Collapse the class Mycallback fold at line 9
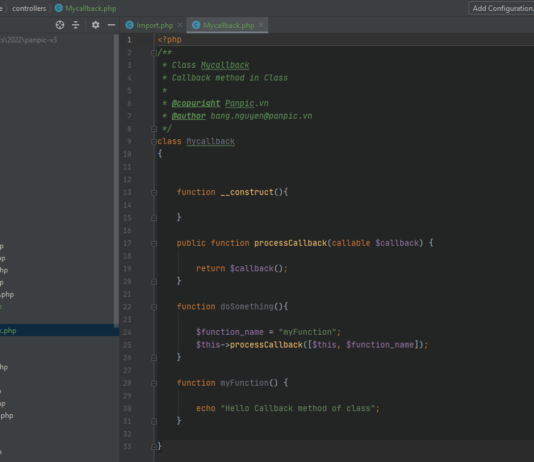534x462 pixels. (154, 142)
